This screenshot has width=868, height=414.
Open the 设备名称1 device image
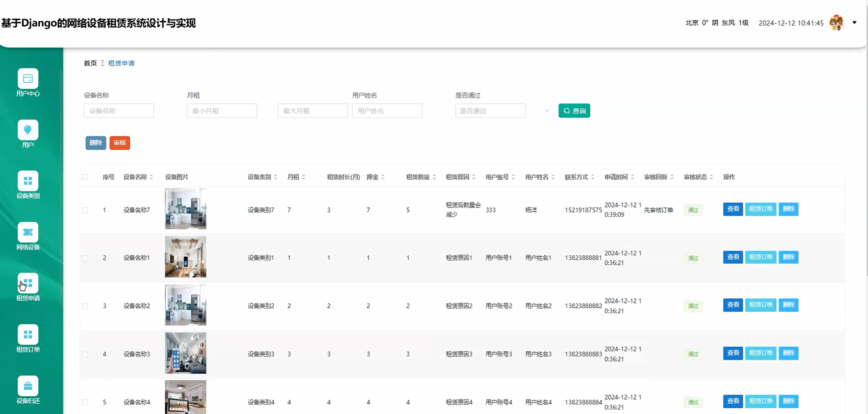[185, 257]
